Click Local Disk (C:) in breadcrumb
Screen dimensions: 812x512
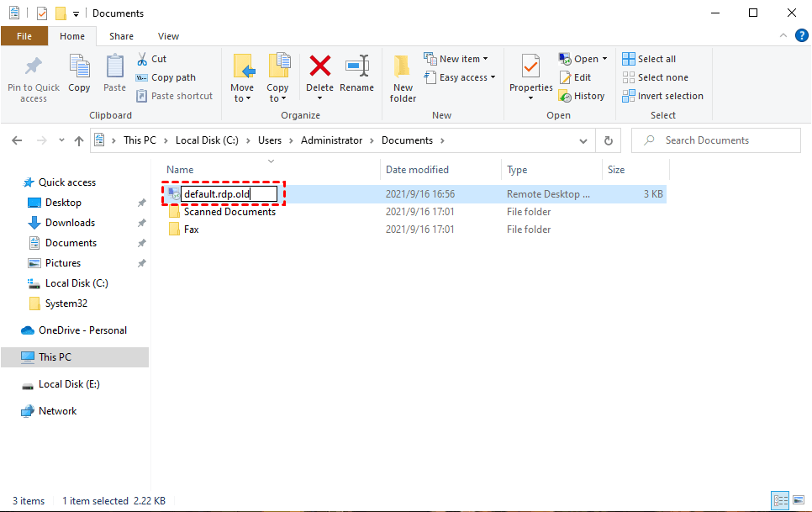pyautogui.click(x=207, y=140)
